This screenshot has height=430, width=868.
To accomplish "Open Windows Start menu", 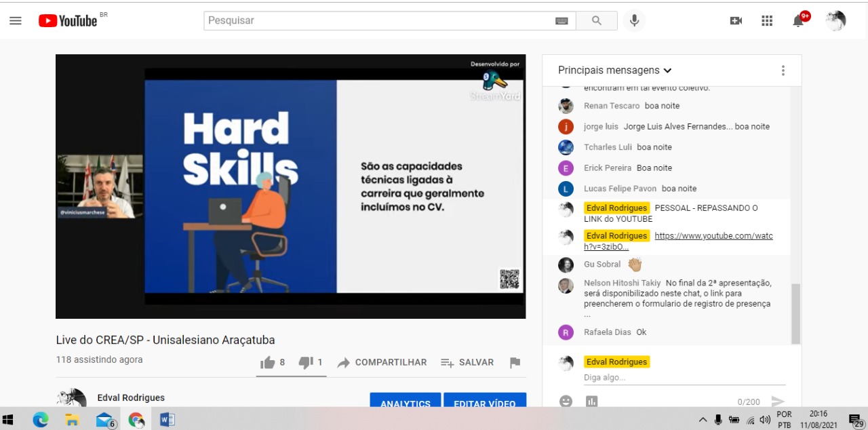I will [x=8, y=420].
